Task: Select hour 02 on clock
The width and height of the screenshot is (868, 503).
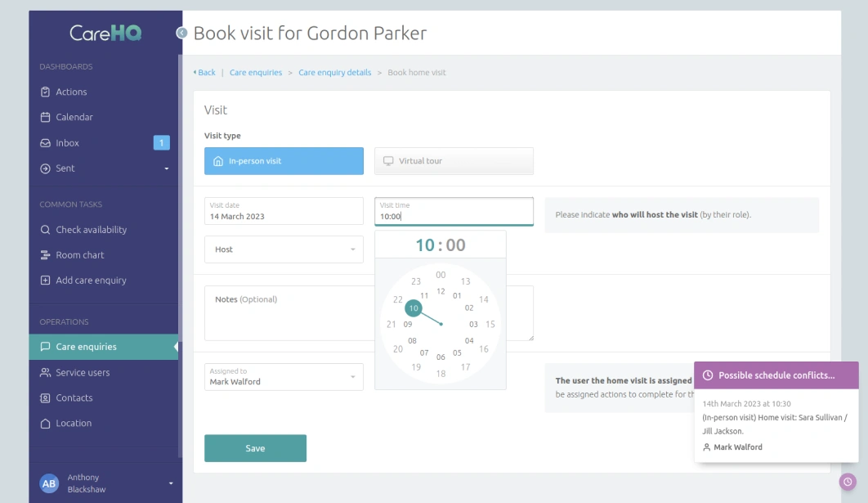Action: click(469, 308)
